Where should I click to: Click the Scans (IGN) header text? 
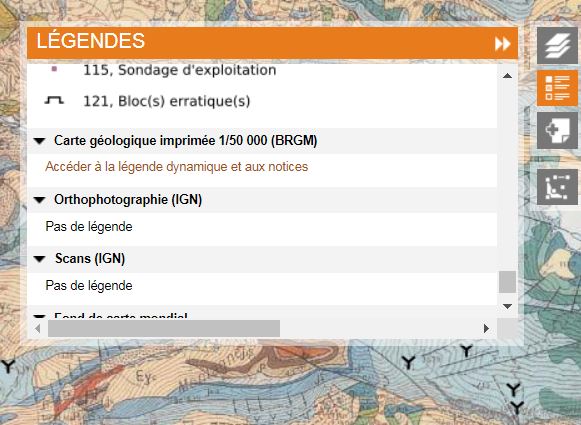[90, 258]
